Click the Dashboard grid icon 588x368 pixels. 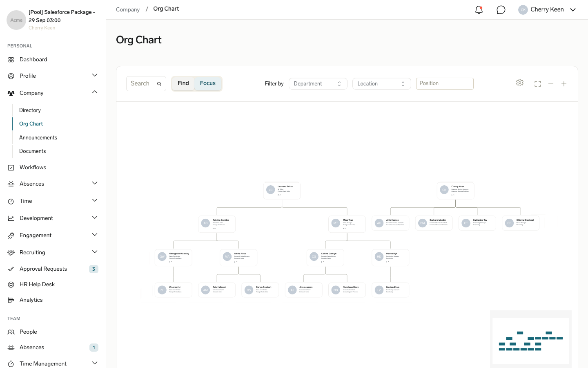point(11,60)
